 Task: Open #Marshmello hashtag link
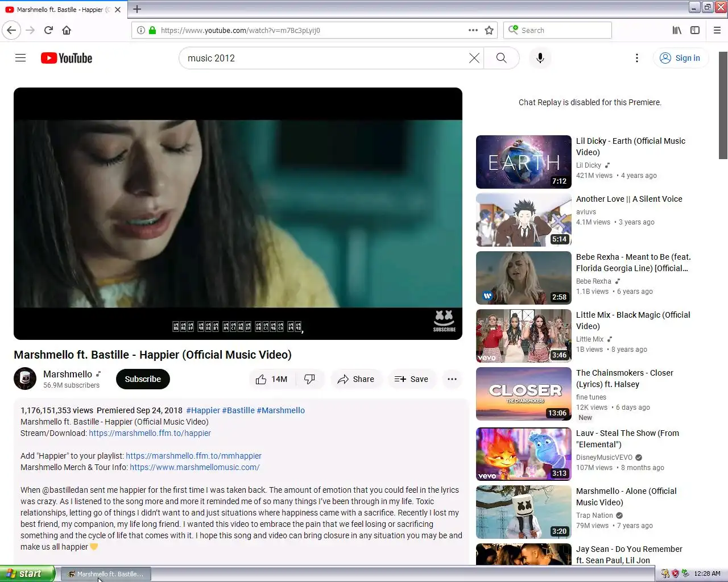coord(281,410)
